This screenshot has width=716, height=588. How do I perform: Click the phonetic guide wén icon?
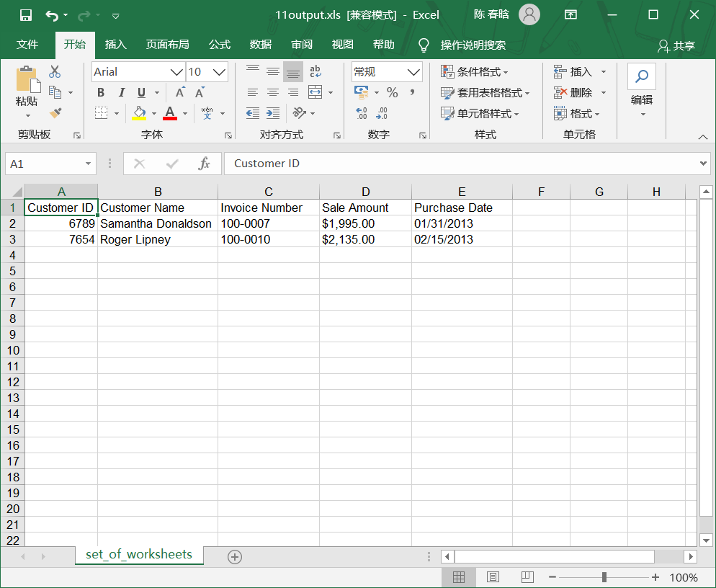click(x=207, y=113)
